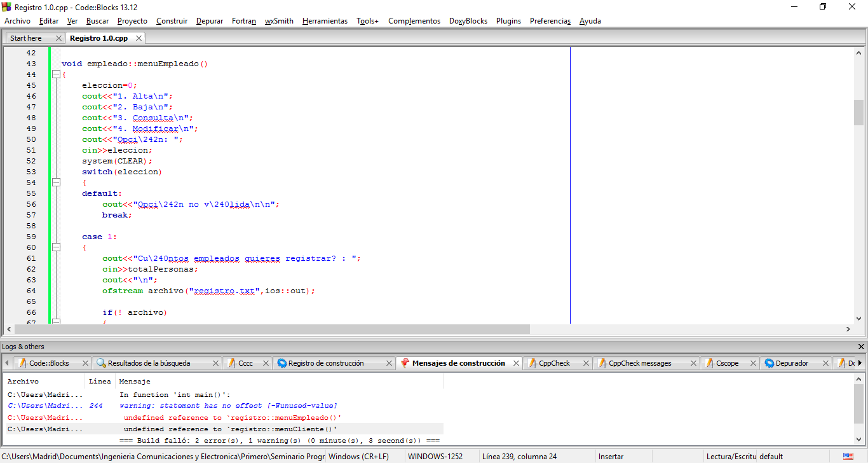Close the Registro 1.0.cpp editor tab
The image size is (868, 463).
139,38
